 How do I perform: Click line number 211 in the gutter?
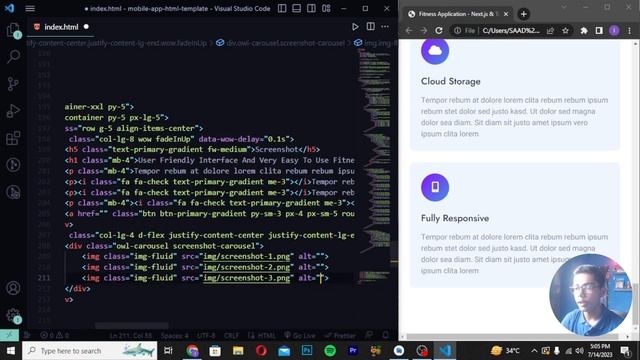pos(44,278)
